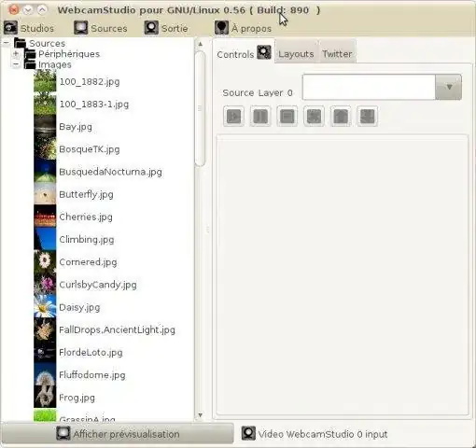Click the Pause source button

coord(260,117)
